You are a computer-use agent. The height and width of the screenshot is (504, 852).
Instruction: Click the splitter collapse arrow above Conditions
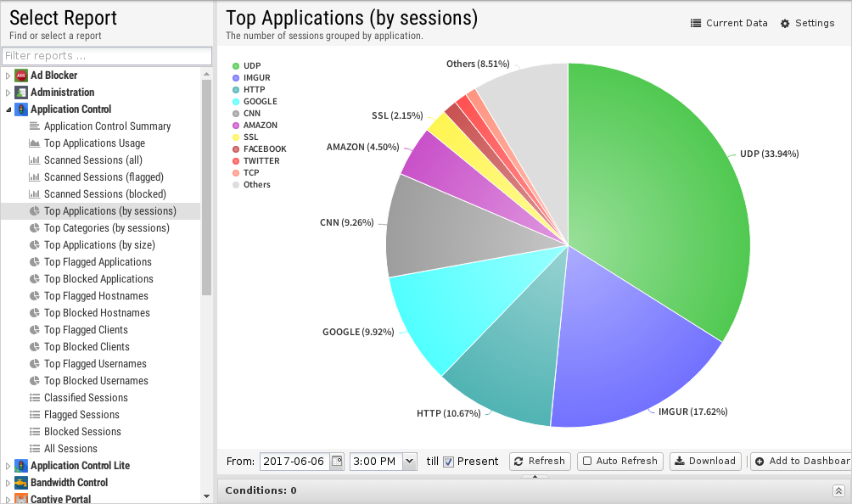pos(535,477)
